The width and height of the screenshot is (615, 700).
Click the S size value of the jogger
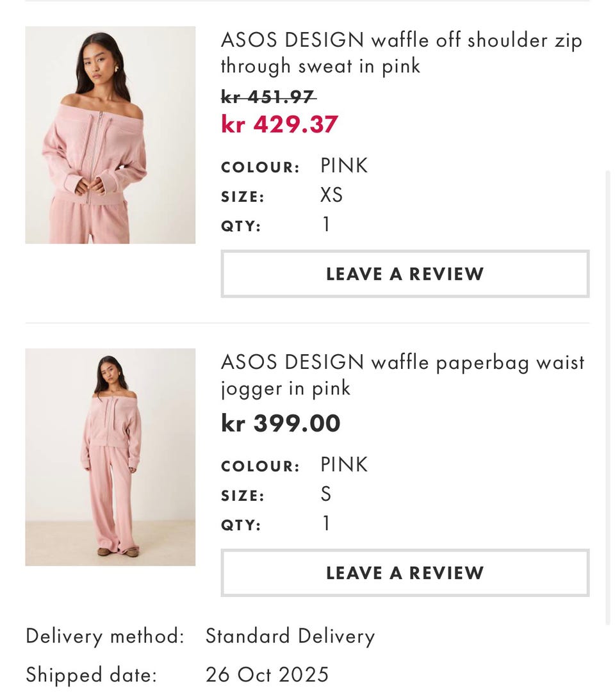pos(326,494)
